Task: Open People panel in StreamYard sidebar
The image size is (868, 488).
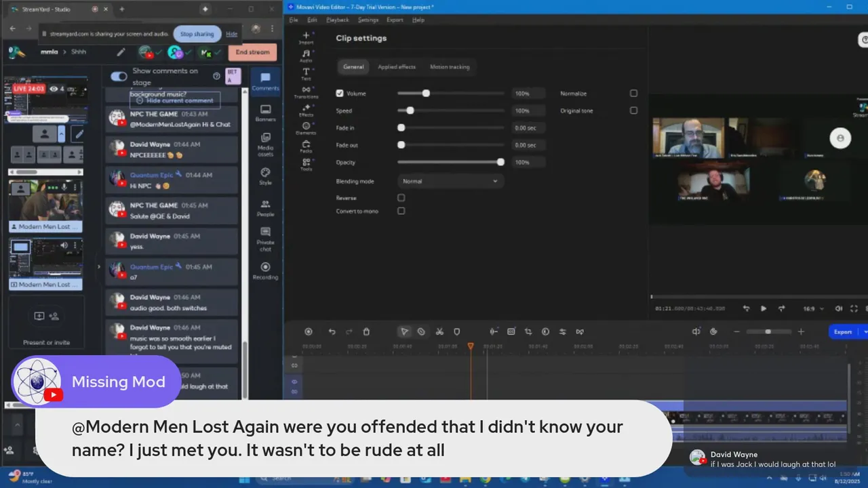Action: click(x=265, y=207)
